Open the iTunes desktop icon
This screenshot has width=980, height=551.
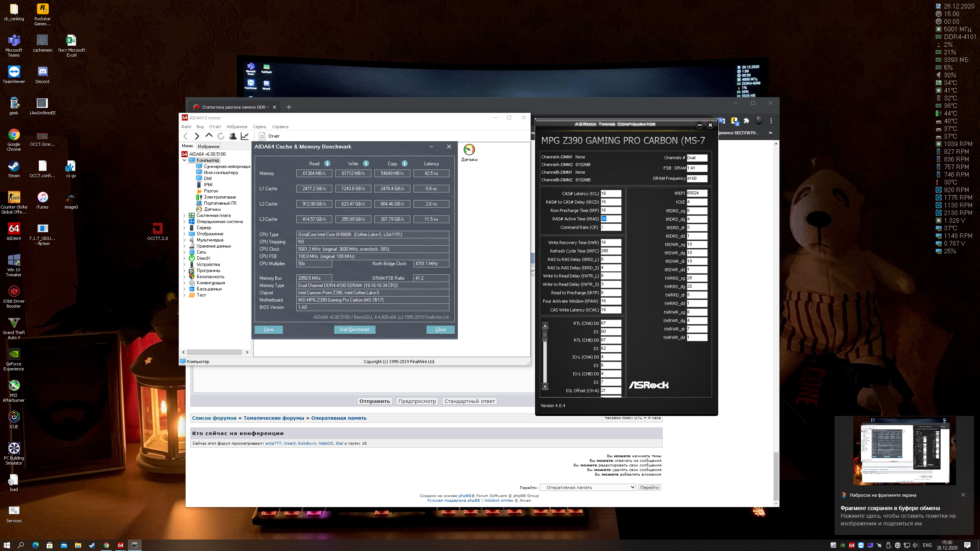click(x=42, y=201)
